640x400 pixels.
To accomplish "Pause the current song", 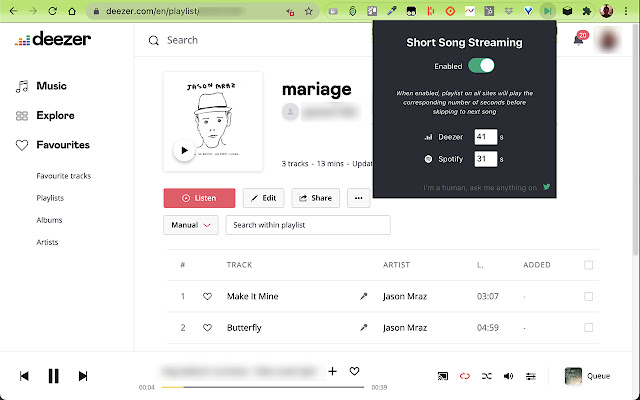I will click(x=53, y=376).
